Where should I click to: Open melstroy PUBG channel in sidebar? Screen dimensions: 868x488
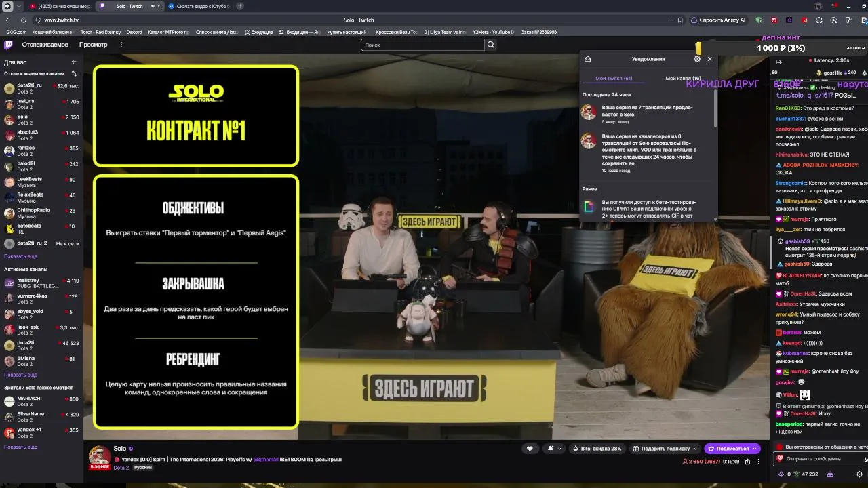point(41,283)
